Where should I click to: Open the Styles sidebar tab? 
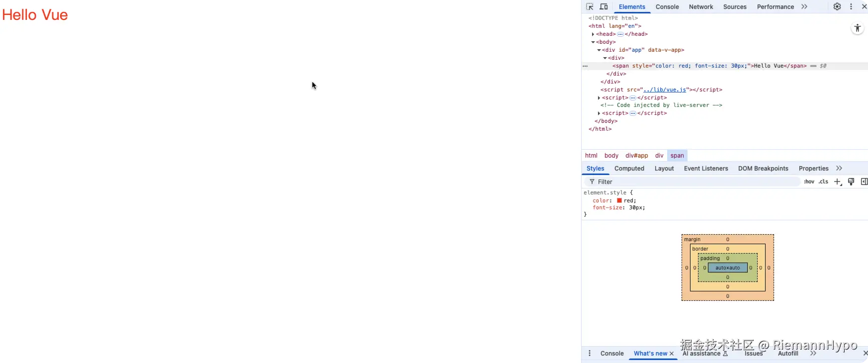coord(595,169)
